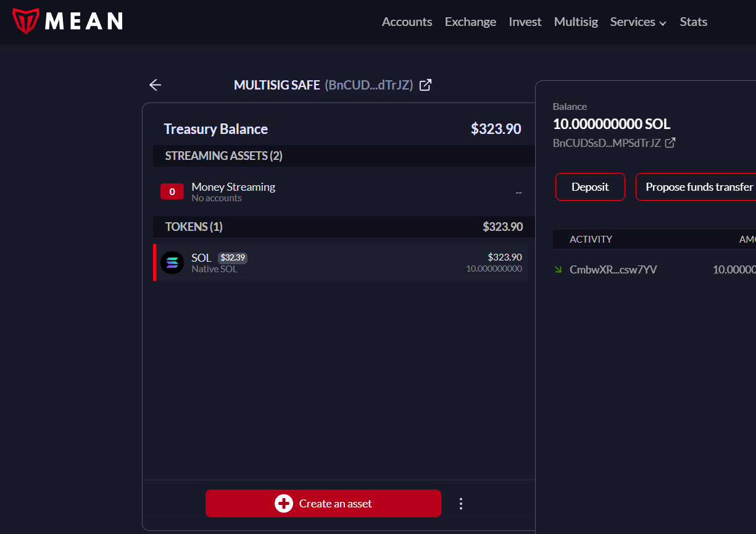The image size is (756, 534).
Task: Click the SOL token logo icon
Action: tap(172, 262)
